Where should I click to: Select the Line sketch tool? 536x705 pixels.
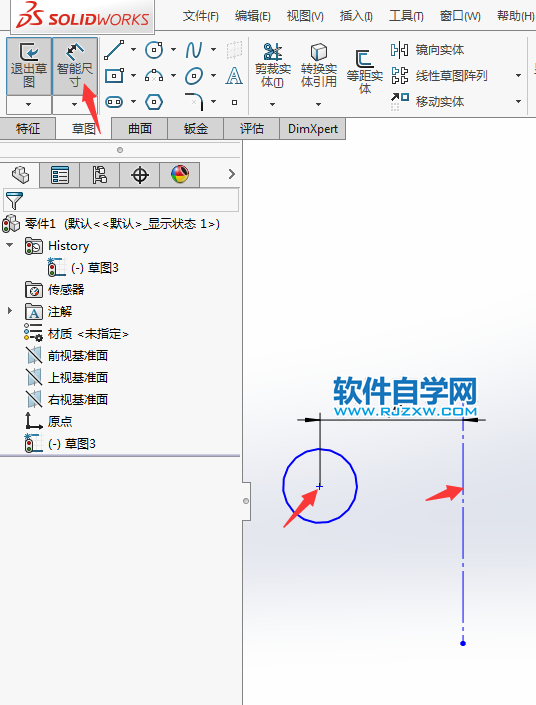click(114, 50)
